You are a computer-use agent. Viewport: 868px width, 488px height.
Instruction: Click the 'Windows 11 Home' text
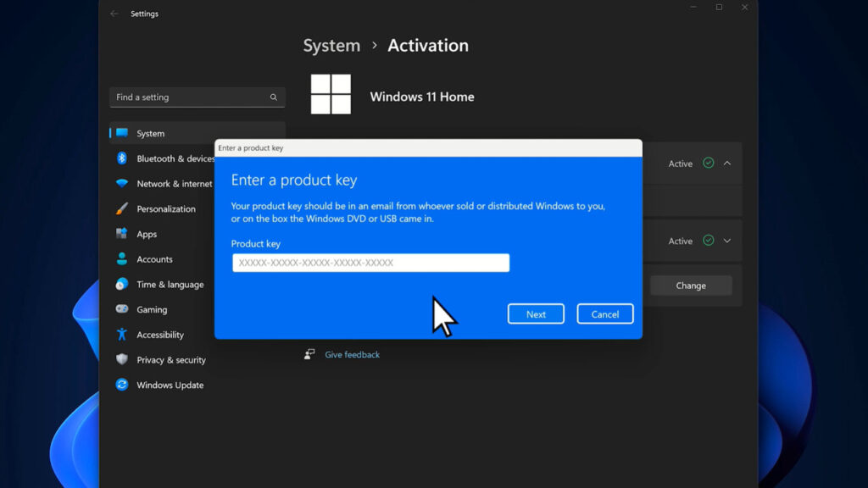click(x=422, y=97)
